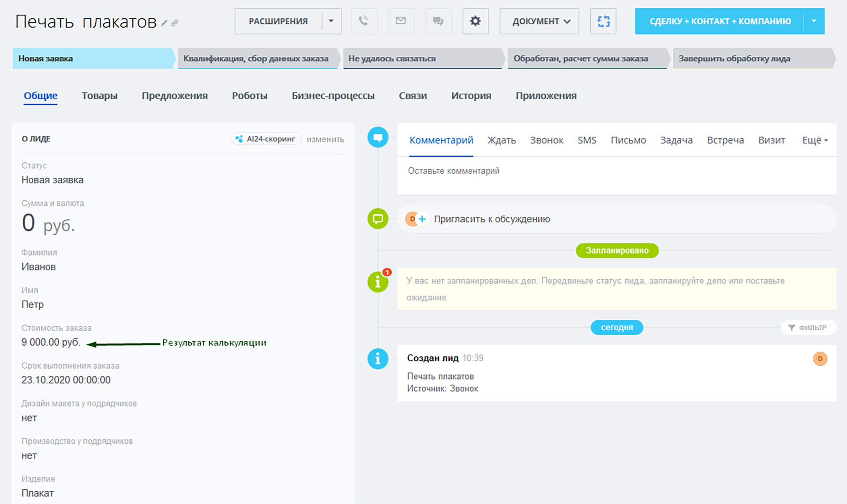847x504 pixels.
Task: Click the AI24-скоринг button
Action: click(x=266, y=139)
